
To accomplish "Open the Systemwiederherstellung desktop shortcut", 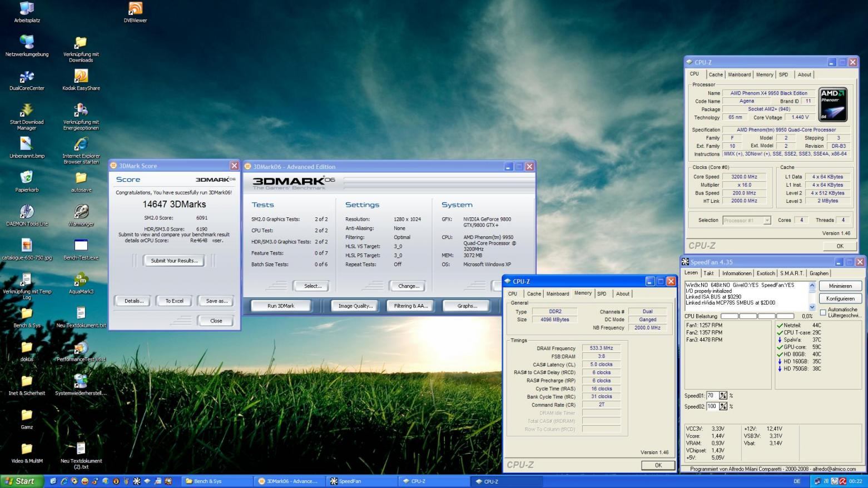I will click(x=81, y=385).
